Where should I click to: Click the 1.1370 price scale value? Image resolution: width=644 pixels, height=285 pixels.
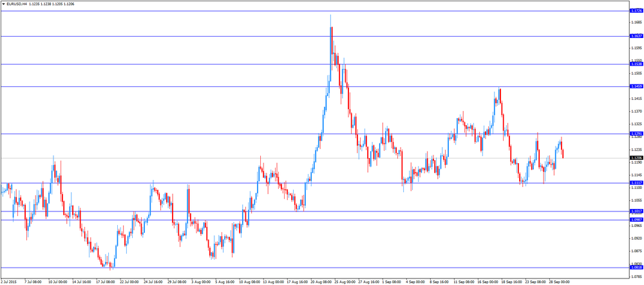pos(636,112)
